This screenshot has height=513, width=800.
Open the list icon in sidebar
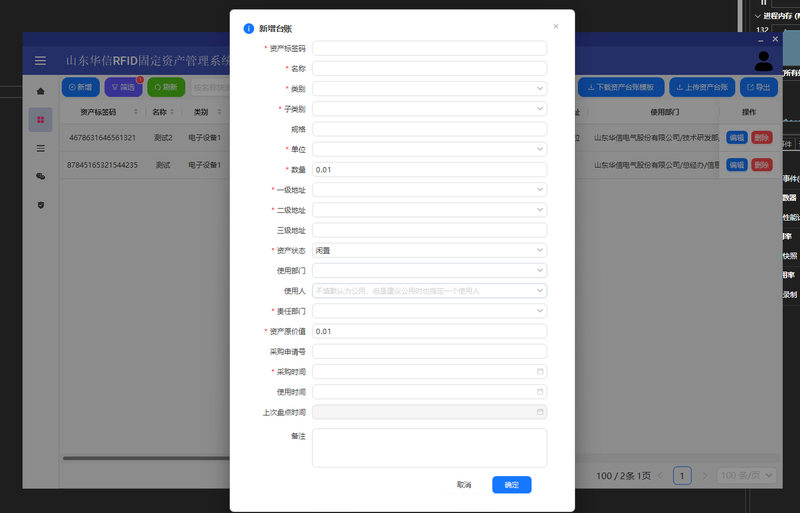41,149
